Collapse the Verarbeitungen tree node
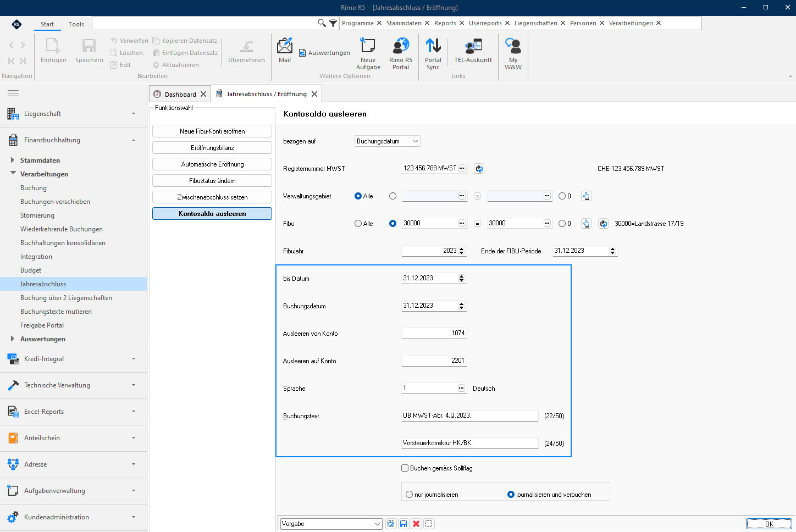796x532 pixels. (x=13, y=174)
